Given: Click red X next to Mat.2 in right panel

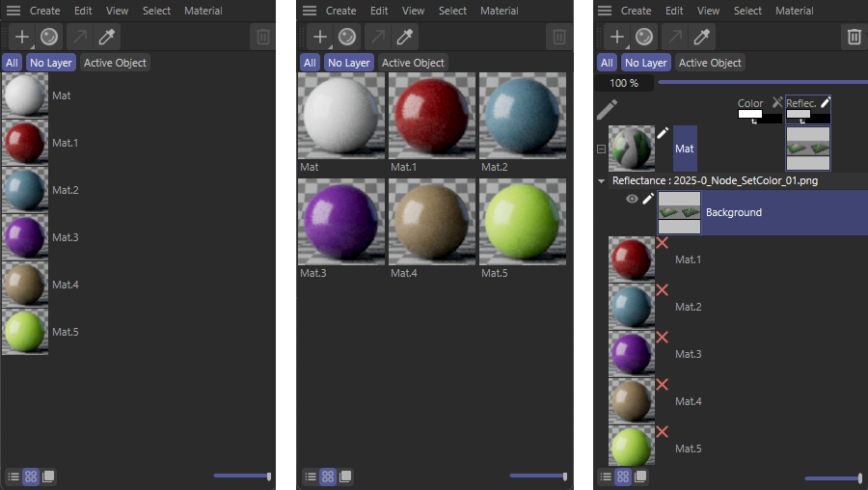Looking at the screenshot, I should 662,290.
